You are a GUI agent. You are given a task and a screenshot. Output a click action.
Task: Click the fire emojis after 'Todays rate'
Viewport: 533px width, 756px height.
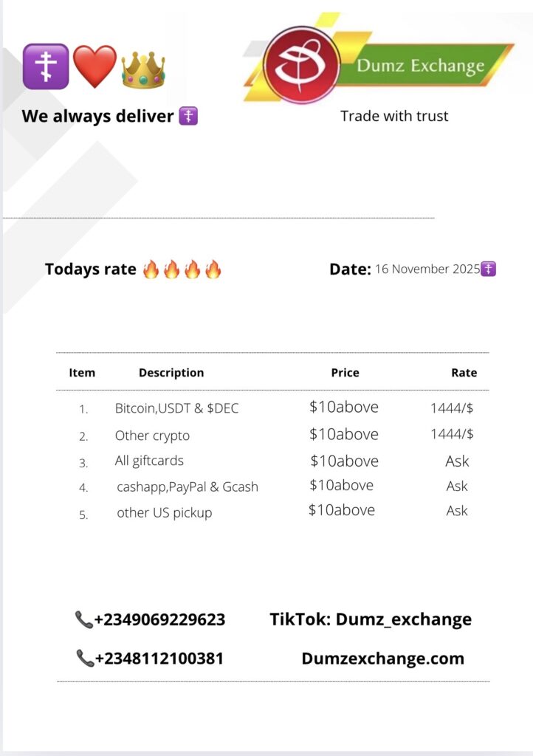click(182, 269)
